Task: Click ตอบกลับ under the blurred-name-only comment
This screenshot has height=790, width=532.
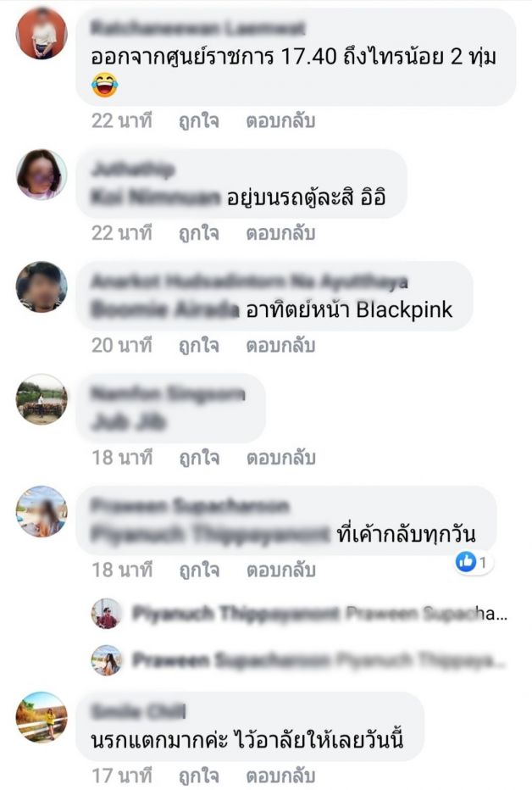Action: point(280,458)
